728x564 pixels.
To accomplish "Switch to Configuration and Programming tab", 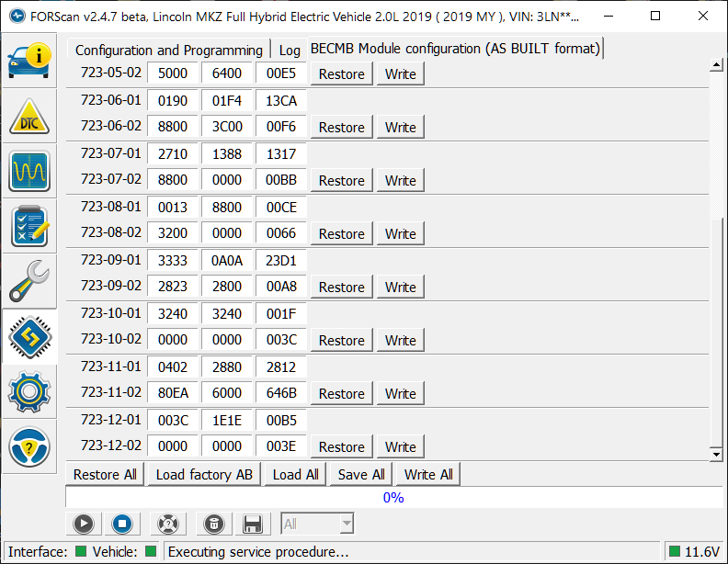I will point(169,50).
